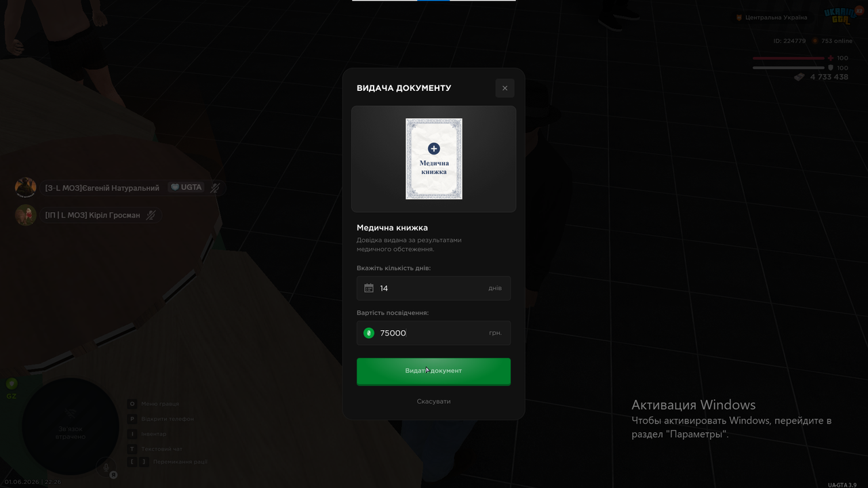Click the armor shield icon
Viewport: 868px width, 488px height.
coord(831,68)
